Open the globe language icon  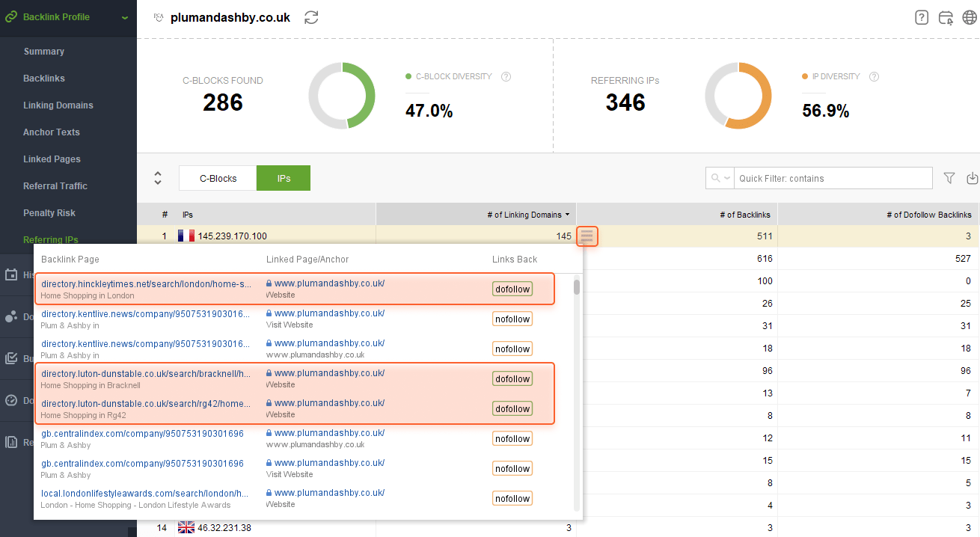tap(970, 17)
